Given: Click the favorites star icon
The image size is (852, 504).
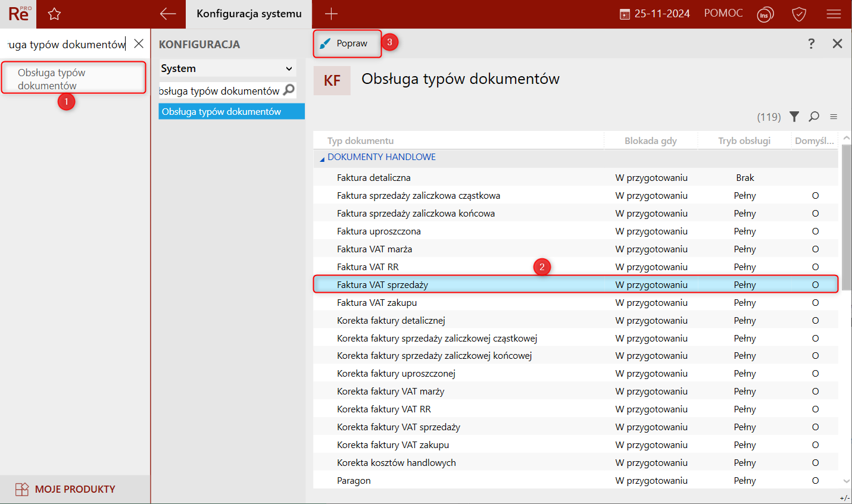Looking at the screenshot, I should click(54, 14).
